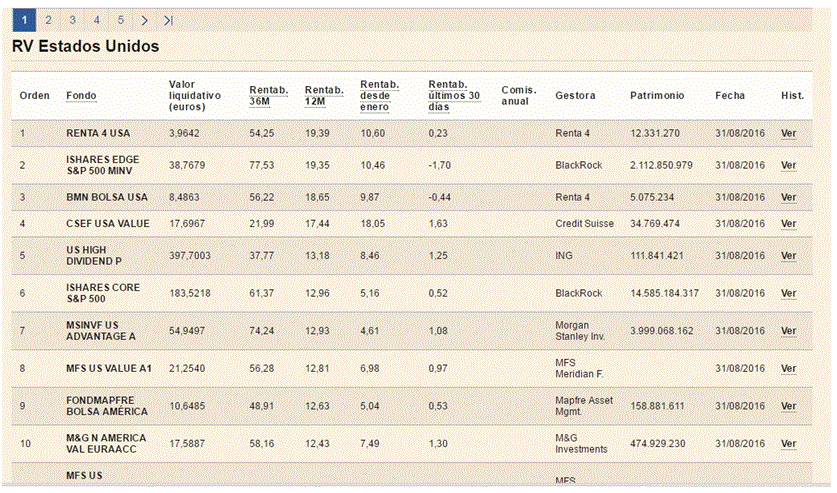Open Ver history for BMN BOLSA USA
The width and height of the screenshot is (837, 493).
(x=788, y=197)
